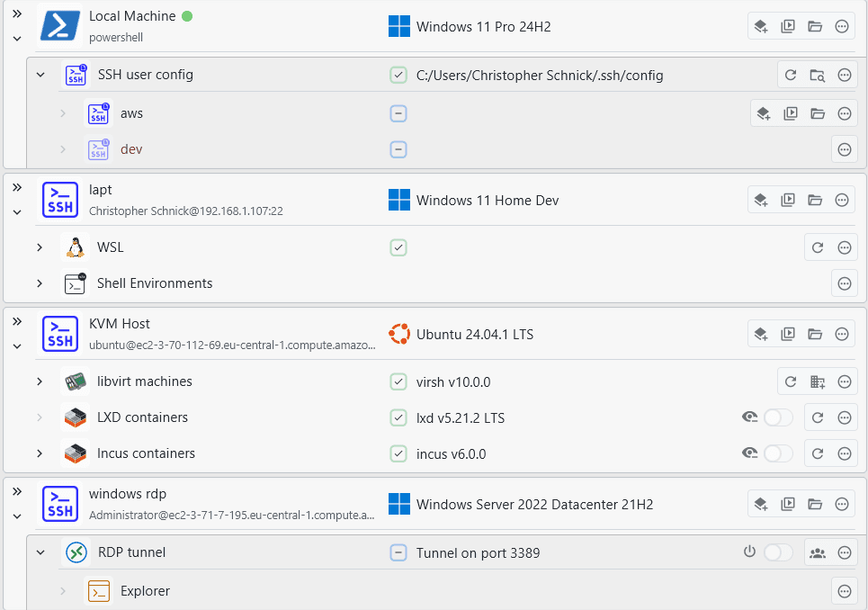The width and height of the screenshot is (868, 610).
Task: Click the Explorer entry under RDP tunnel
Action: tap(145, 591)
